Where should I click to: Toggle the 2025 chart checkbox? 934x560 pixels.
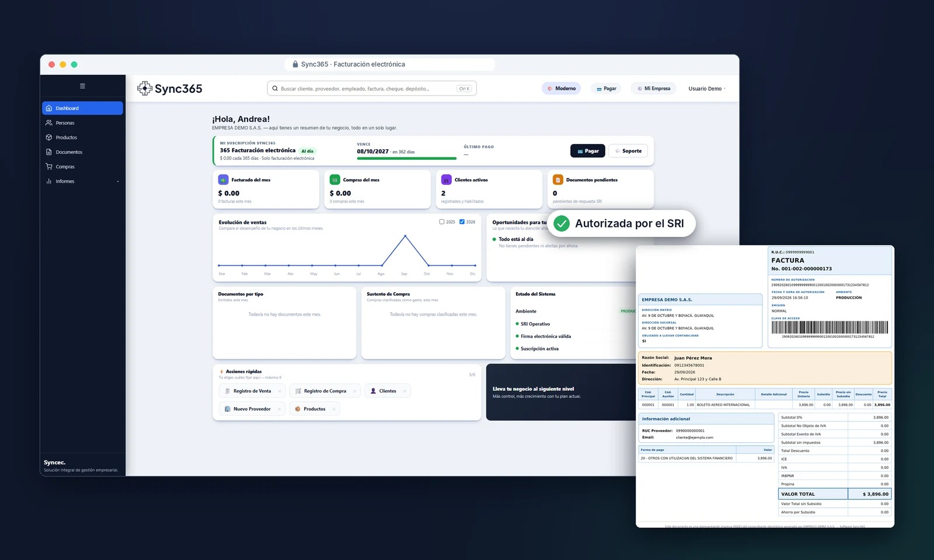pyautogui.click(x=442, y=222)
